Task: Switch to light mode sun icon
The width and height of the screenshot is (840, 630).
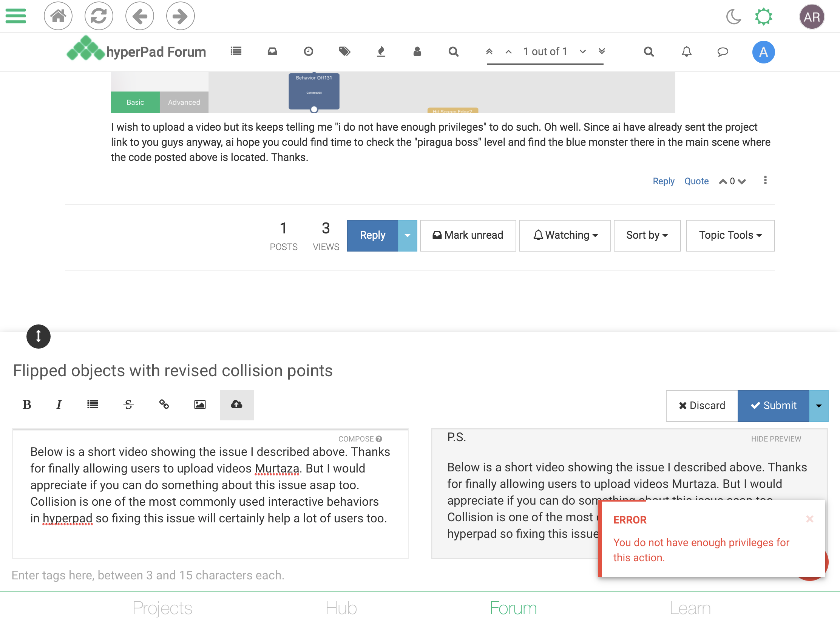Action: click(x=763, y=17)
